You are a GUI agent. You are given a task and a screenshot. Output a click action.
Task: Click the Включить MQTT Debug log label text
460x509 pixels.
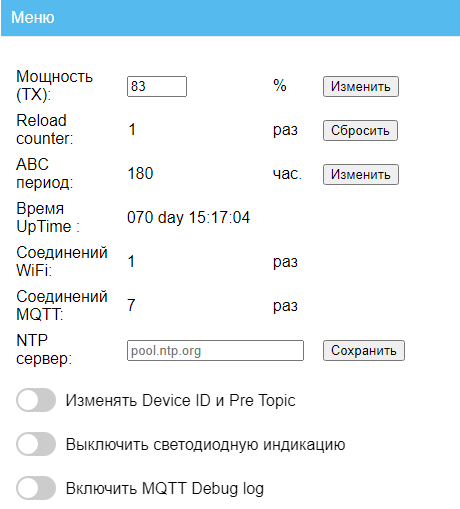pyautogui.click(x=165, y=489)
